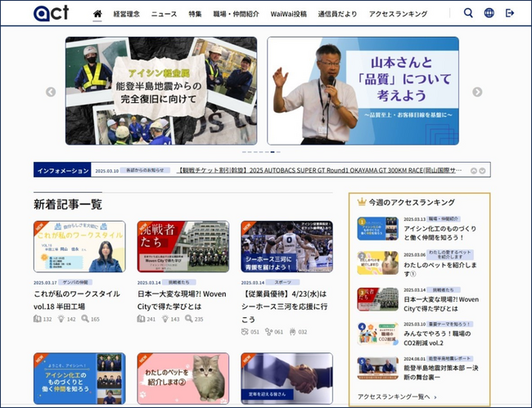Open 挑戦者たち Woven City thumbnail
This screenshot has width=532, height=408.
click(x=183, y=246)
